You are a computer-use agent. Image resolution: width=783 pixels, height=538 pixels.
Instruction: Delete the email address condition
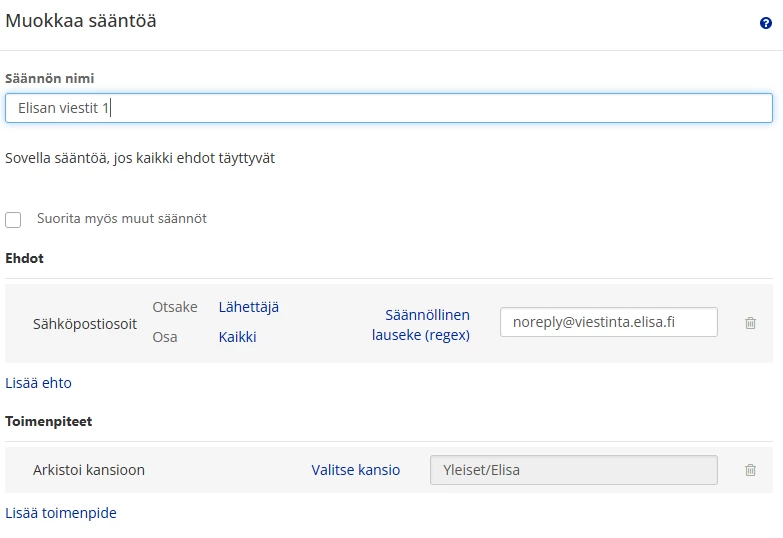coord(750,323)
